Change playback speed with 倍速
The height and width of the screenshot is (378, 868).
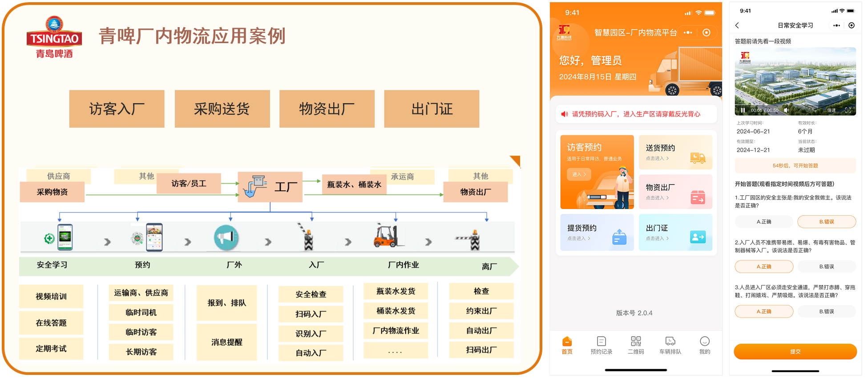point(832,110)
